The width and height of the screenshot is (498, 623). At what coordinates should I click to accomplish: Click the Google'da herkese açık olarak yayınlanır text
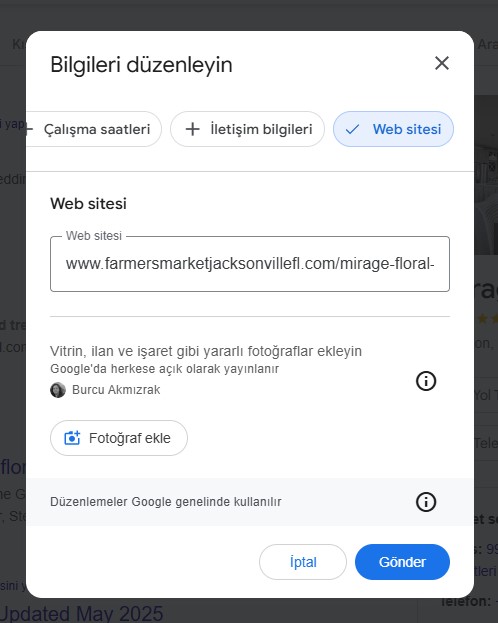pos(165,369)
